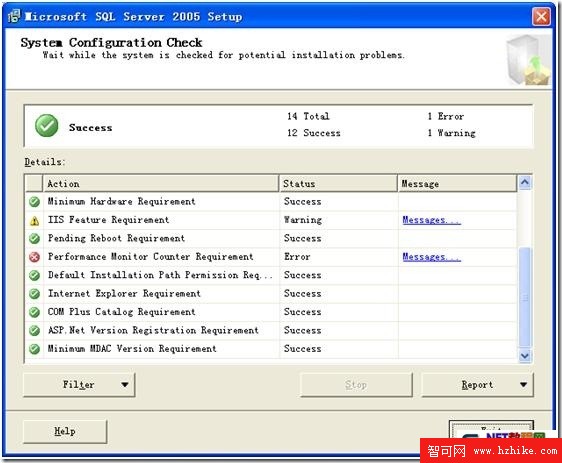Select the IIS Feature Requirement row text
The width and height of the screenshot is (562, 463).
tap(108, 220)
